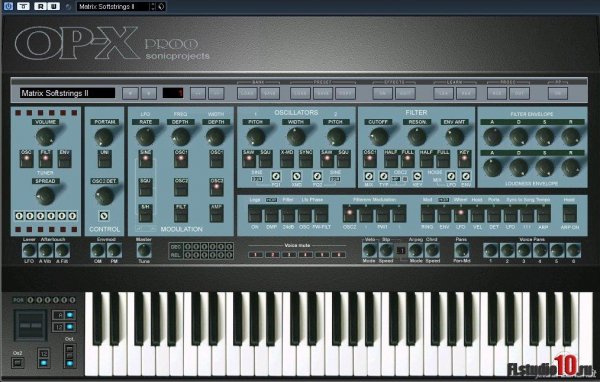This screenshot has height=382, width=600.
Task: Toggle the tuner FILT switch
Action: click(x=46, y=159)
